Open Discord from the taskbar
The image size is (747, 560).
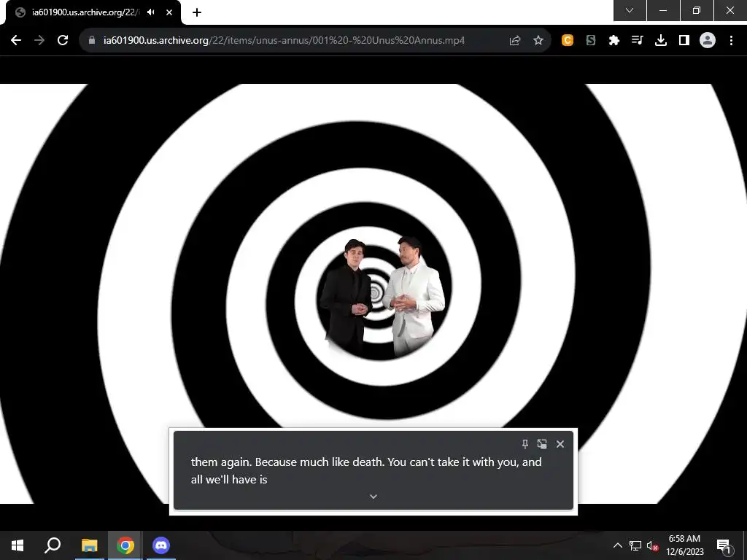tap(161, 545)
